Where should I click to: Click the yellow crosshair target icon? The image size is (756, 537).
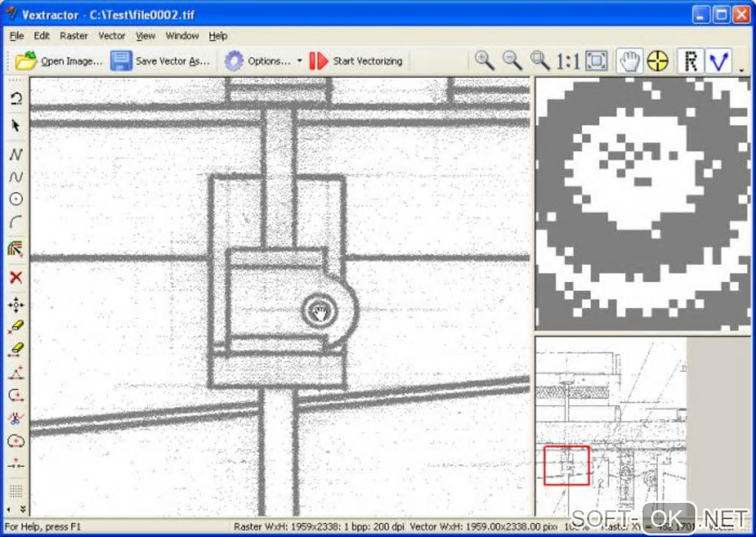click(657, 62)
